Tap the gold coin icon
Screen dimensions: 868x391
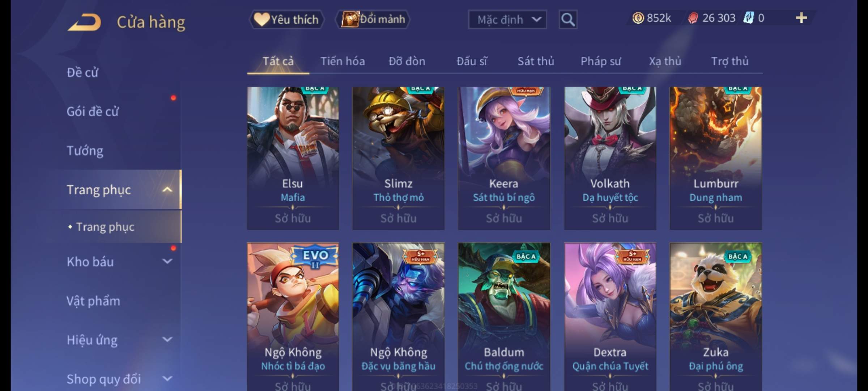638,18
